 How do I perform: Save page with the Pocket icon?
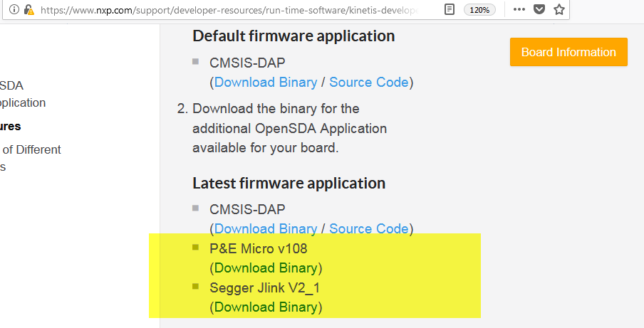[539, 10]
